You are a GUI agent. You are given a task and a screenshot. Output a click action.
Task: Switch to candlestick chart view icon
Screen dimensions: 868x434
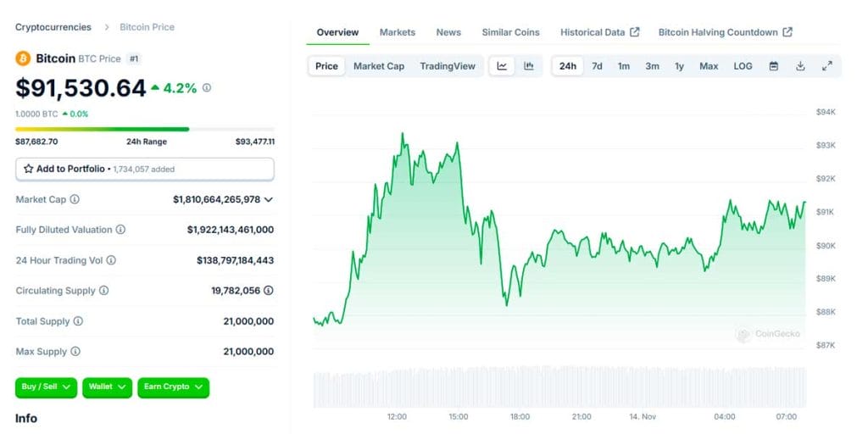529,66
